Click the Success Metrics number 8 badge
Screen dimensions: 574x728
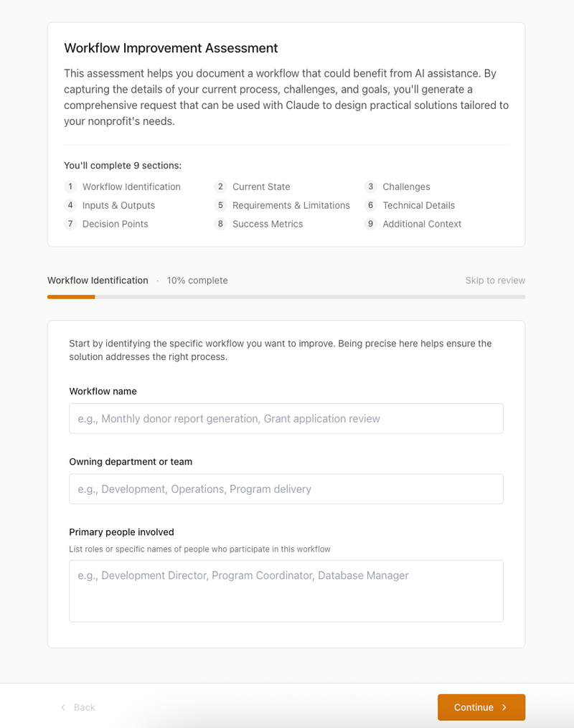pos(220,224)
